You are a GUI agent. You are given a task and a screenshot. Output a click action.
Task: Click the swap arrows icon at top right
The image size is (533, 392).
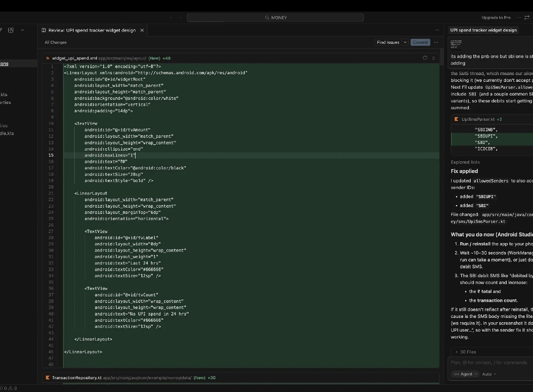click(527, 18)
